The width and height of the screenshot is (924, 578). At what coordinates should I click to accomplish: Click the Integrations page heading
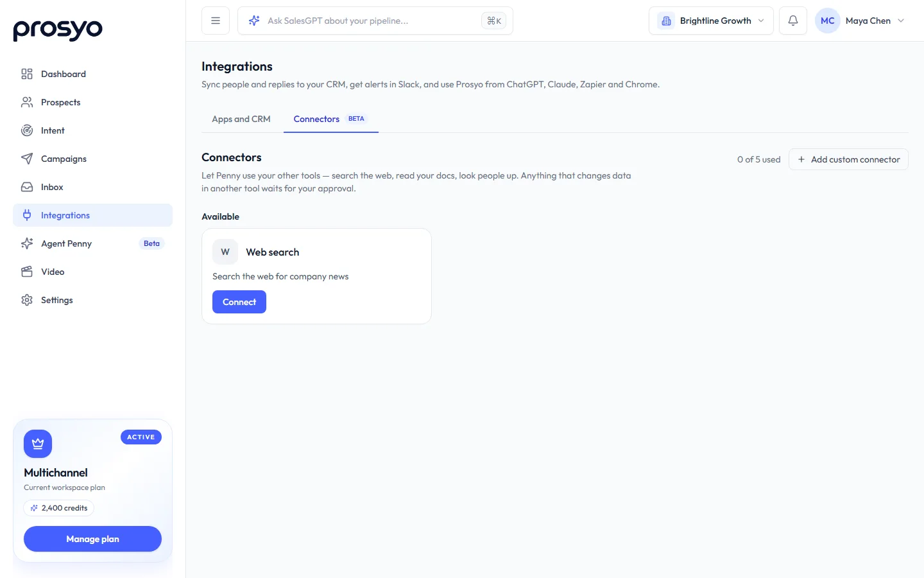click(237, 66)
